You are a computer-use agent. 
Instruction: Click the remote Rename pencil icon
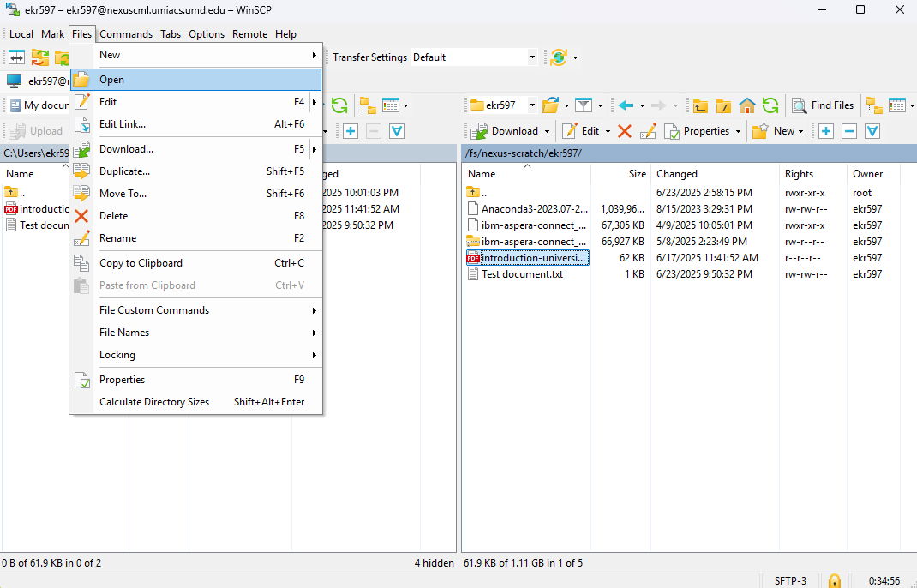click(648, 131)
